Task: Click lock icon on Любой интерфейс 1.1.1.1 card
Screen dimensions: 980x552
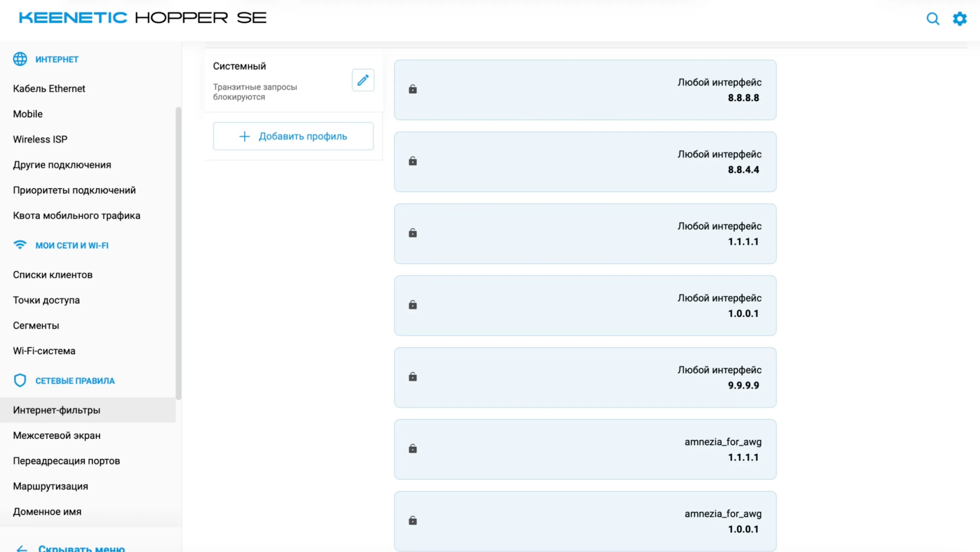Action: pos(413,233)
